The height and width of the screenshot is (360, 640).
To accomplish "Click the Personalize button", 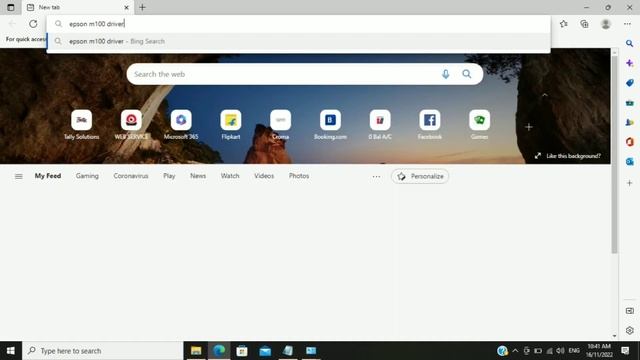I will [x=420, y=176].
